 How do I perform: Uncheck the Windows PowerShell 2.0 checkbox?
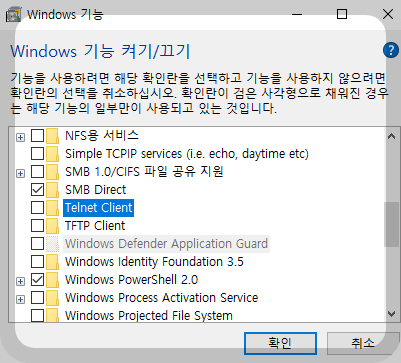click(x=37, y=280)
